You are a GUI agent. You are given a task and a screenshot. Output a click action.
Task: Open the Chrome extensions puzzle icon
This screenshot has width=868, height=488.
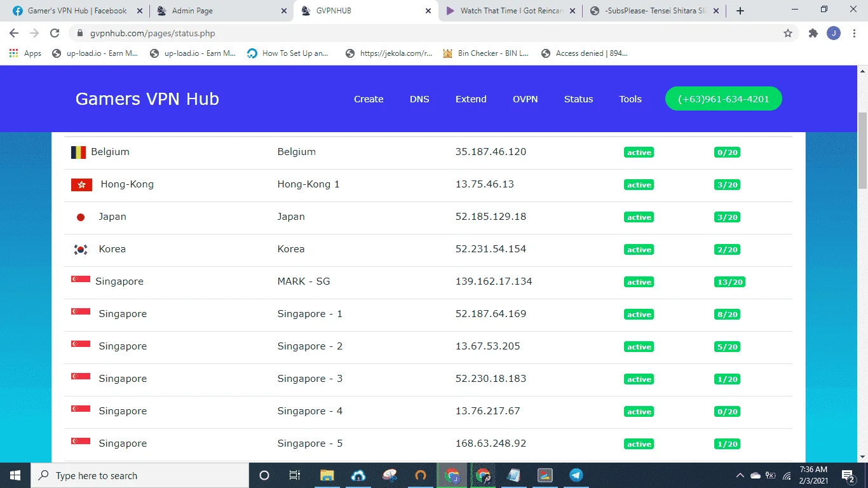(813, 33)
